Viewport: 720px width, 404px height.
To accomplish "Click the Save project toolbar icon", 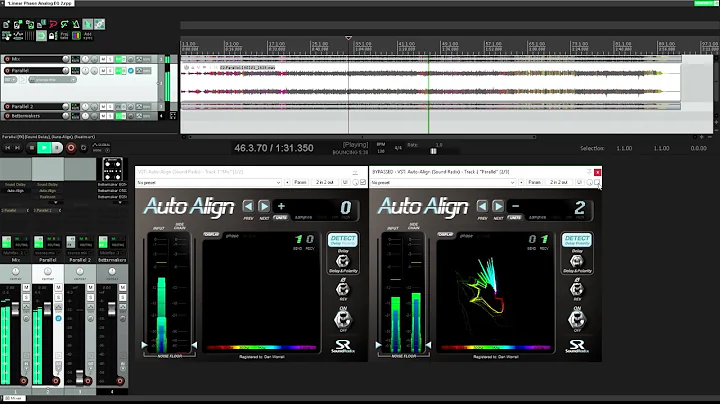I will (30, 24).
